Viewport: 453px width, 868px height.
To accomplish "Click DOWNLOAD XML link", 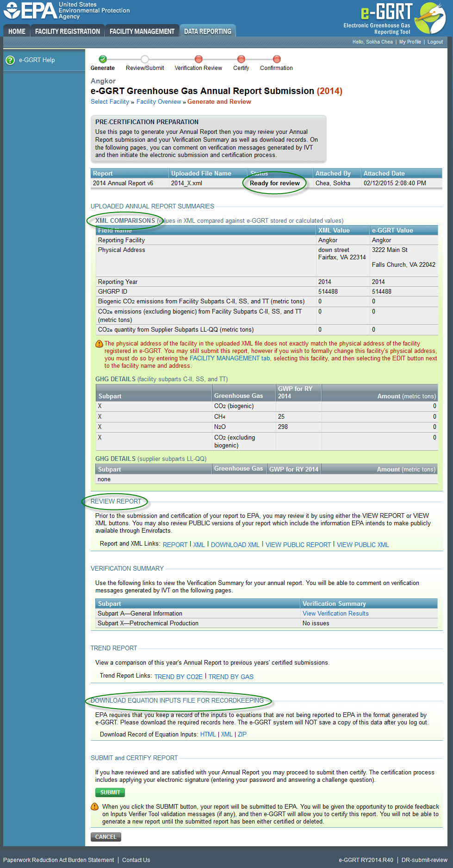I will (235, 545).
